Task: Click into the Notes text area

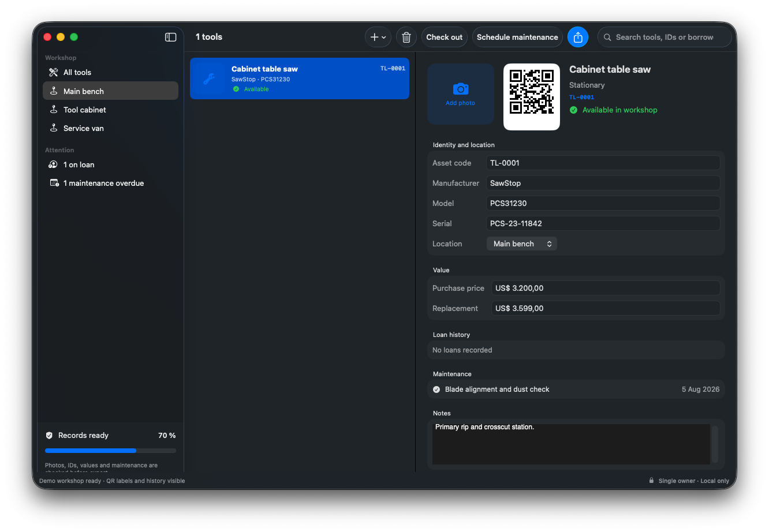Action: pos(571,444)
